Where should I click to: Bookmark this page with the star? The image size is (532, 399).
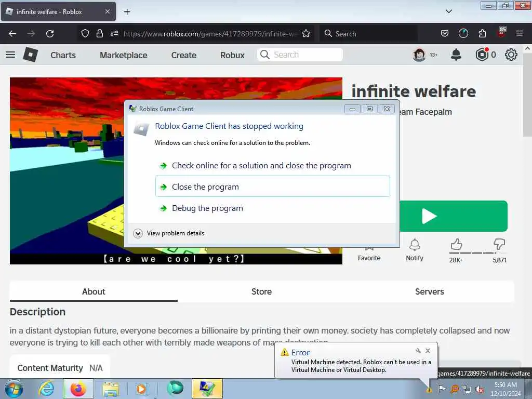pyautogui.click(x=306, y=33)
